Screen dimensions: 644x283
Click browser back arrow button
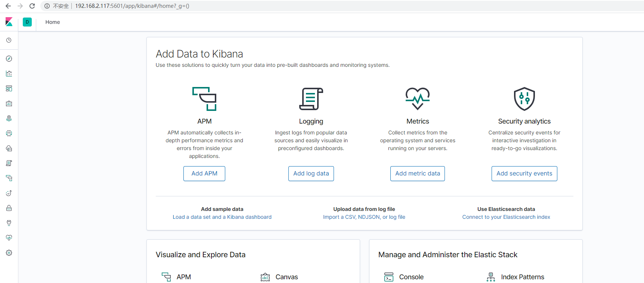8,6
